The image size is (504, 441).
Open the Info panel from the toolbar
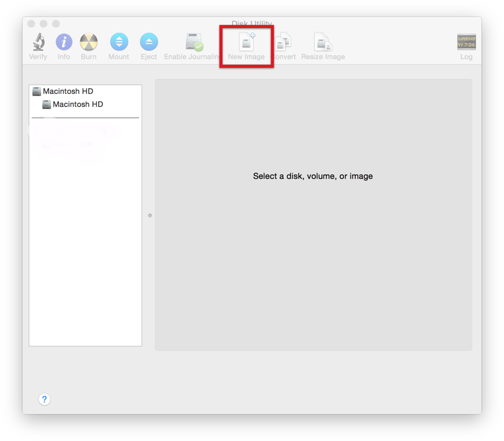64,43
